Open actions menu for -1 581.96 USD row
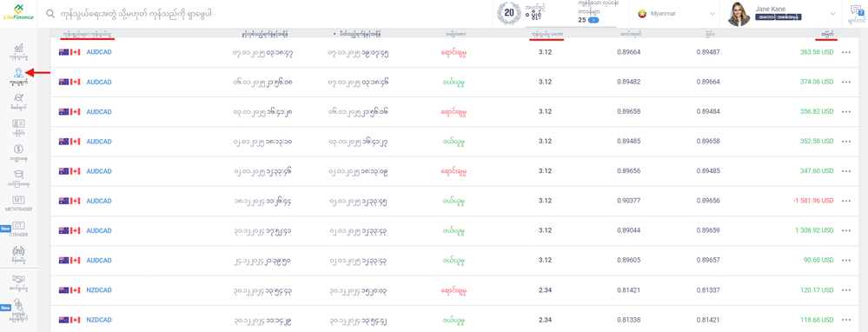This screenshot has width=868, height=332. [846, 201]
